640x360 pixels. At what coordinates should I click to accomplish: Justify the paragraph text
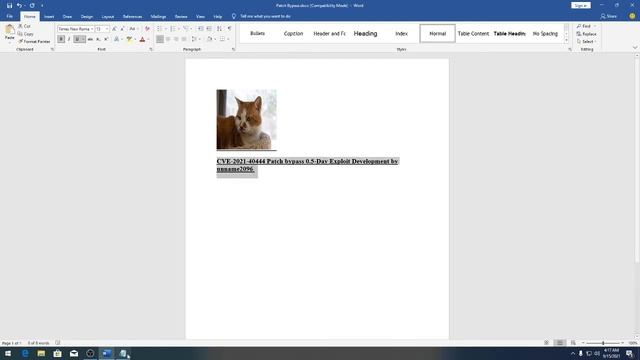184,39
